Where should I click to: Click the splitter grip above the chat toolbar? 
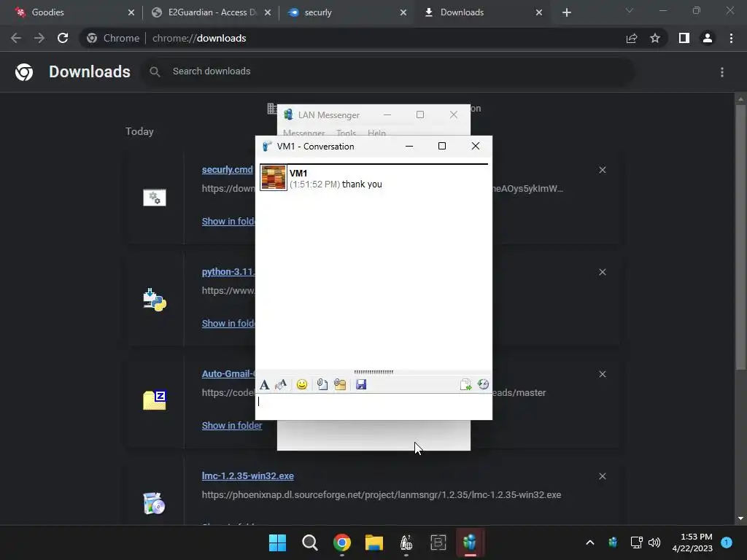tap(373, 372)
